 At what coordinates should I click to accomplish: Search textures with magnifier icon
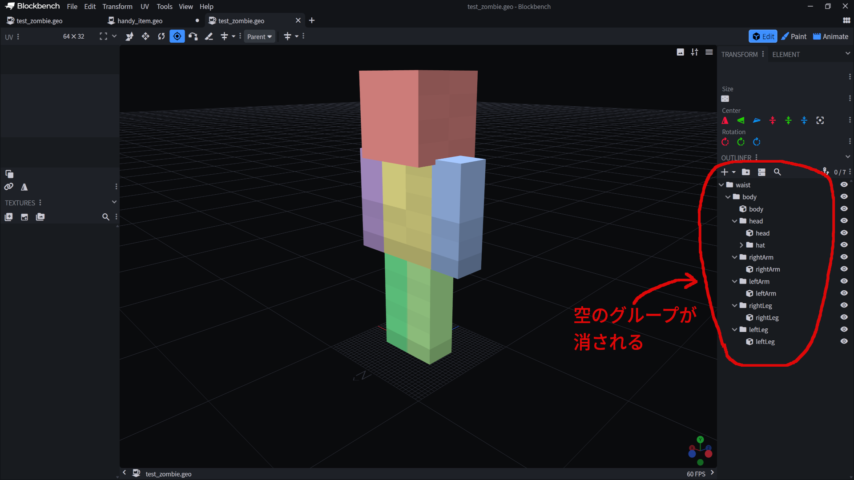coord(106,217)
